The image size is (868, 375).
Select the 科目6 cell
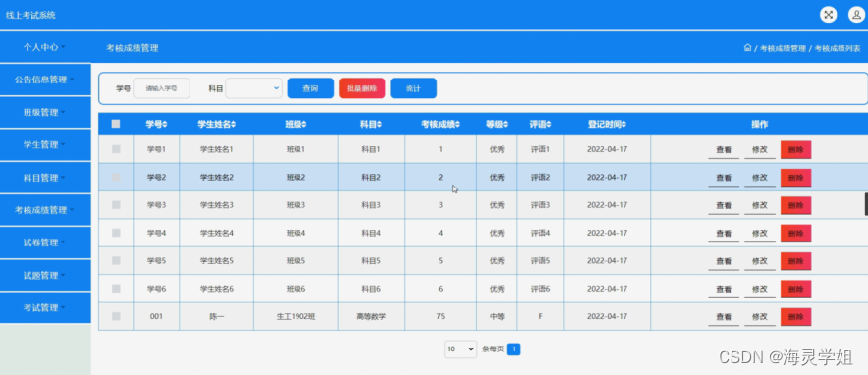pos(371,289)
